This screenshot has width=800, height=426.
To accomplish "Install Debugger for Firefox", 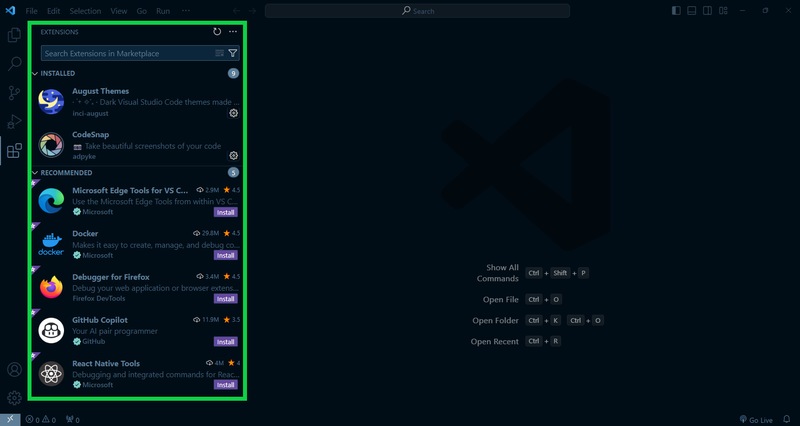I will [x=226, y=299].
